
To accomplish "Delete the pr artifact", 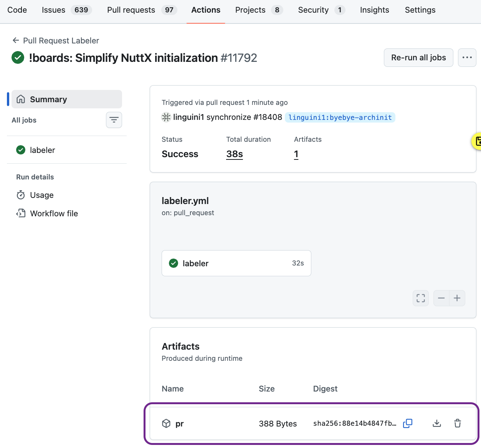I will [x=458, y=423].
